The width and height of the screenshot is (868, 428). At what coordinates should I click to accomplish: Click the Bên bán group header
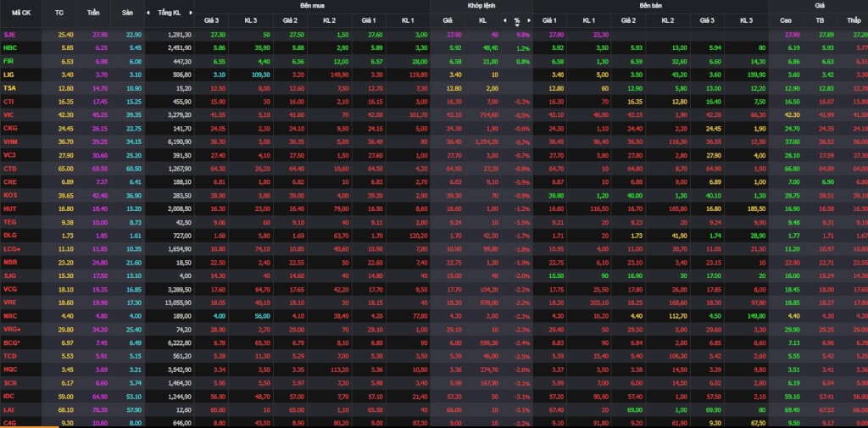(650, 5)
